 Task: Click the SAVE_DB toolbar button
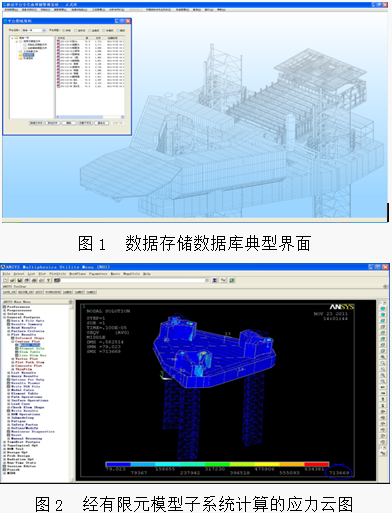pos(9,292)
